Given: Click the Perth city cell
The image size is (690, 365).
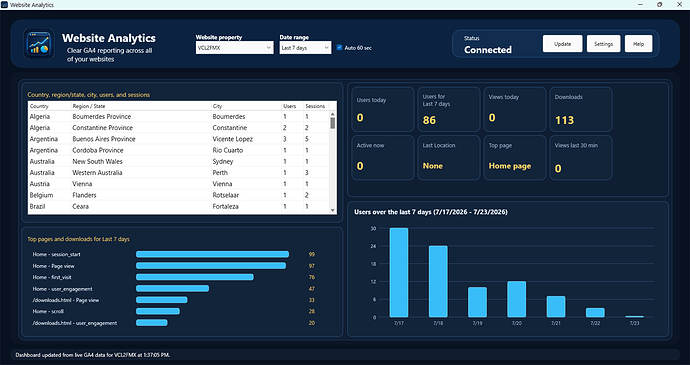Looking at the screenshot, I should pyautogui.click(x=246, y=173).
